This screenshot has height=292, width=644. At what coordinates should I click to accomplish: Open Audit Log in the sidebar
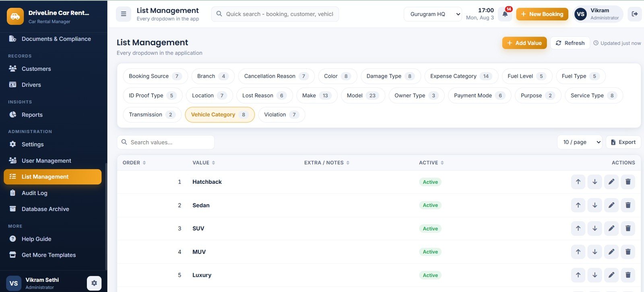pos(53,193)
